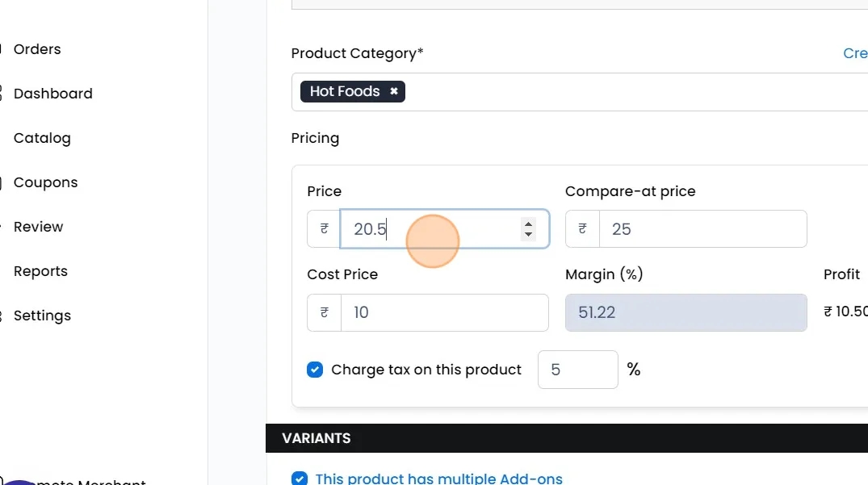Open the Catalog section

pyautogui.click(x=42, y=138)
